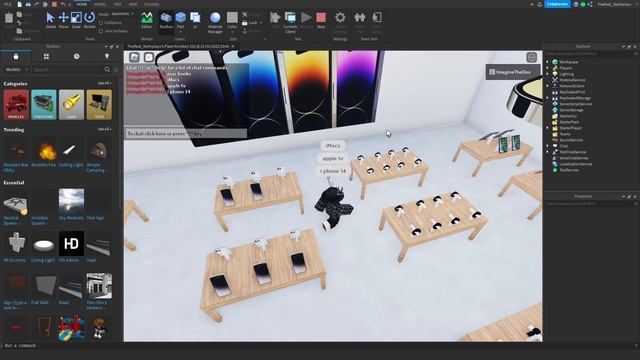Click the Toolbox search magnifier icon
The image size is (640, 360).
(107, 70)
